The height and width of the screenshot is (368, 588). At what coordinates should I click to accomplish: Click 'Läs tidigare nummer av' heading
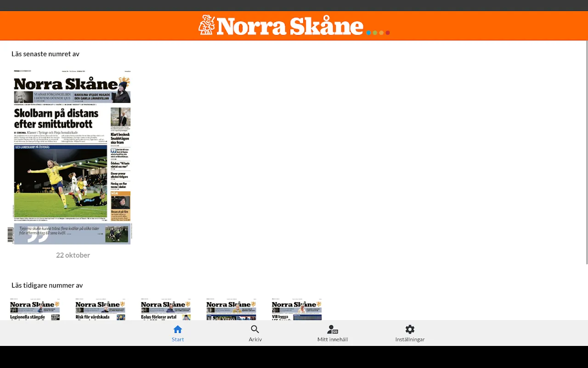click(x=47, y=285)
